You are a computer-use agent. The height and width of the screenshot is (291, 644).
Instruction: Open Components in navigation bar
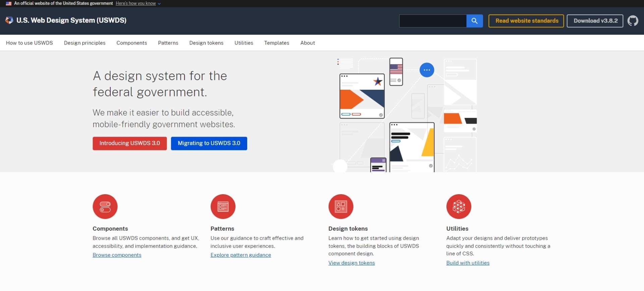[131, 43]
